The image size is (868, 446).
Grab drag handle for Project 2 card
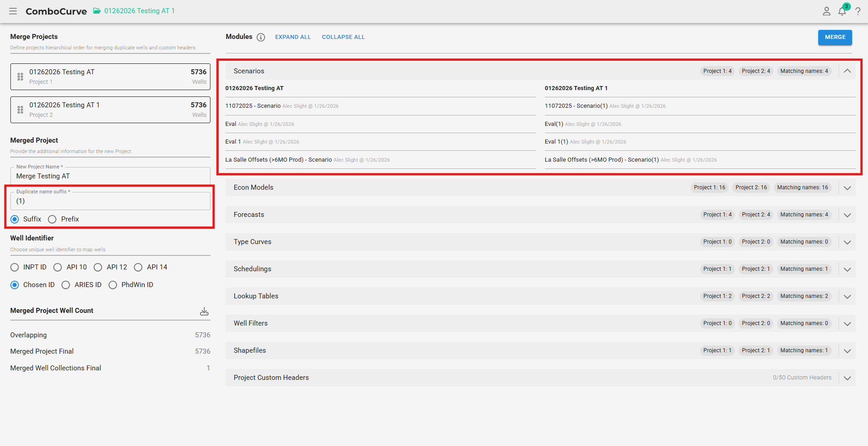pyautogui.click(x=20, y=110)
